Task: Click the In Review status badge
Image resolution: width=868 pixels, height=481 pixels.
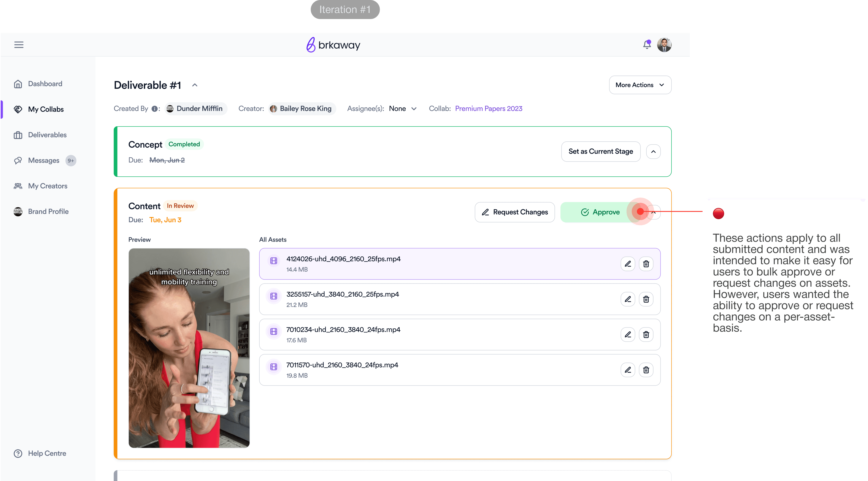Action: [x=180, y=206]
